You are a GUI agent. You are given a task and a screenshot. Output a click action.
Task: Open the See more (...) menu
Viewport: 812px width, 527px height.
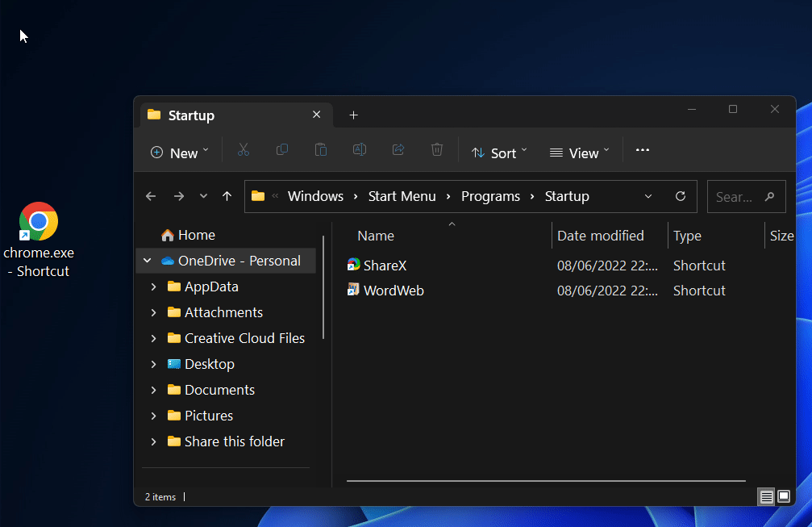pyautogui.click(x=642, y=151)
